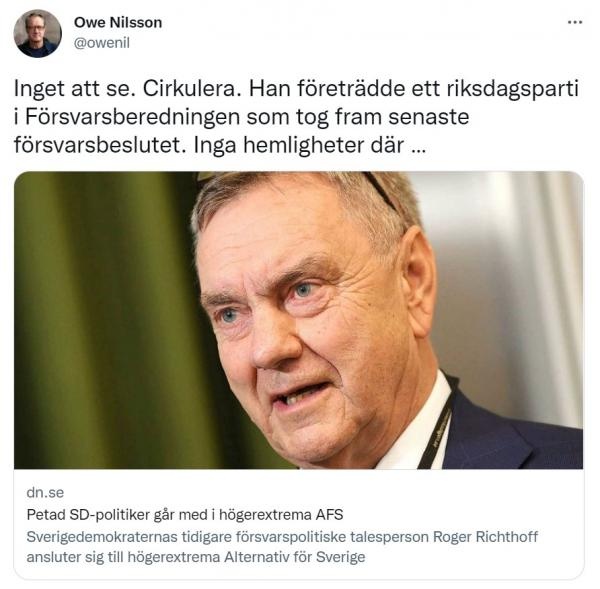Click the dn.se source label

[x=45, y=493]
